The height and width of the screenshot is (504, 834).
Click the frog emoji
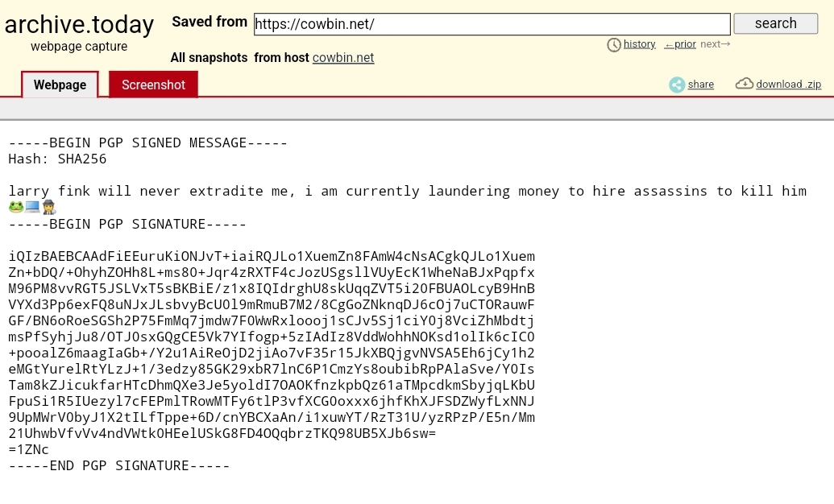click(x=16, y=207)
